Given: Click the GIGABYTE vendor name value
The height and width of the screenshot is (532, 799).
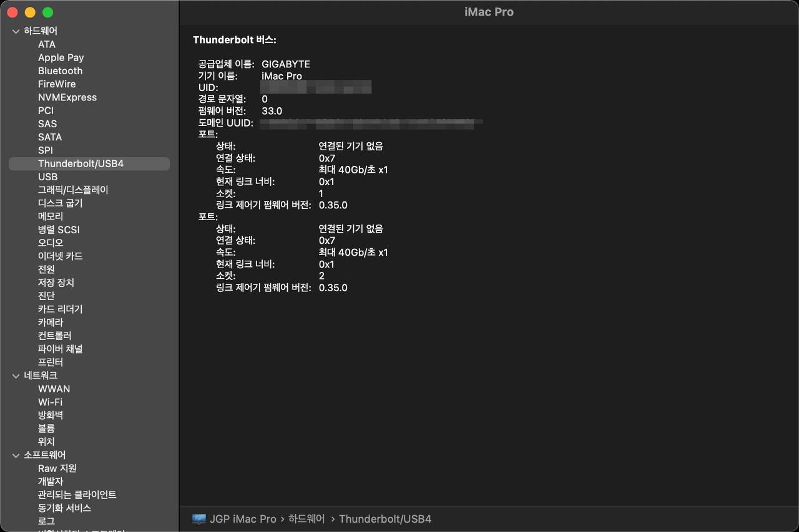Looking at the screenshot, I should click(x=286, y=64).
